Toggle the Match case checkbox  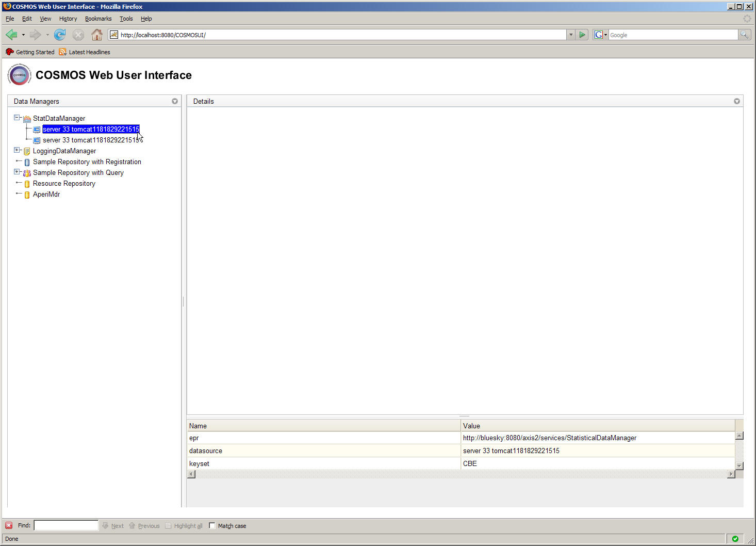[212, 525]
